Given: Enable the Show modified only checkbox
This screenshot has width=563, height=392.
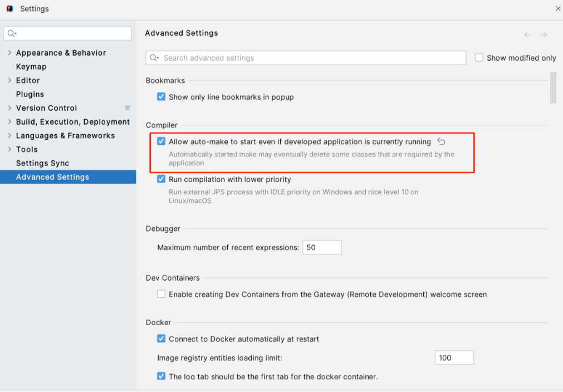Looking at the screenshot, I should [x=479, y=57].
